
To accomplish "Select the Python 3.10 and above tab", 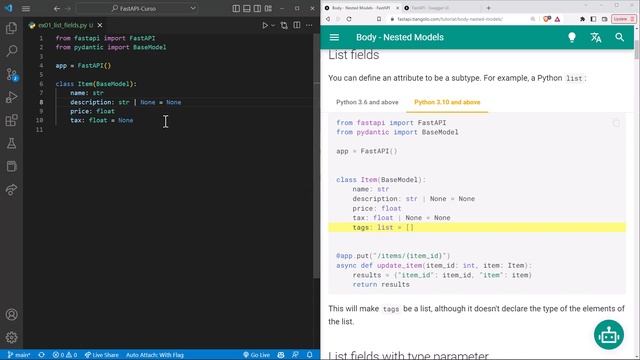I will tap(447, 102).
